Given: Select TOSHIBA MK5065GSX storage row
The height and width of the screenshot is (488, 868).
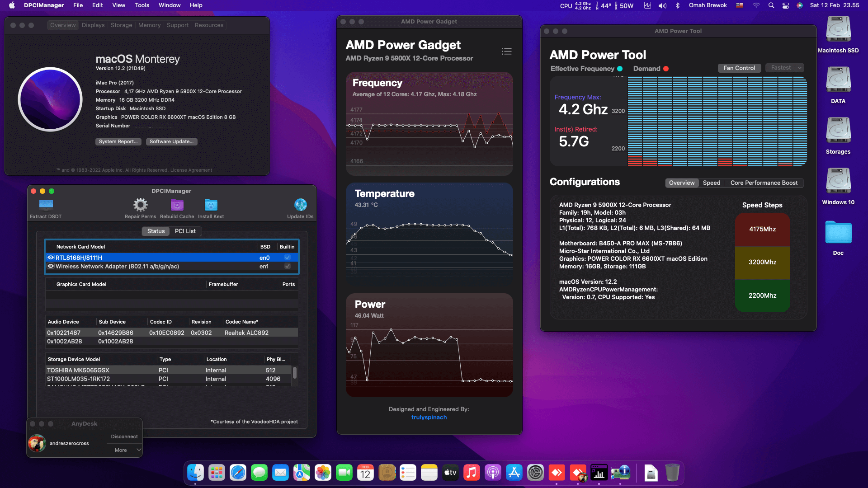Looking at the screenshot, I should [x=168, y=370].
